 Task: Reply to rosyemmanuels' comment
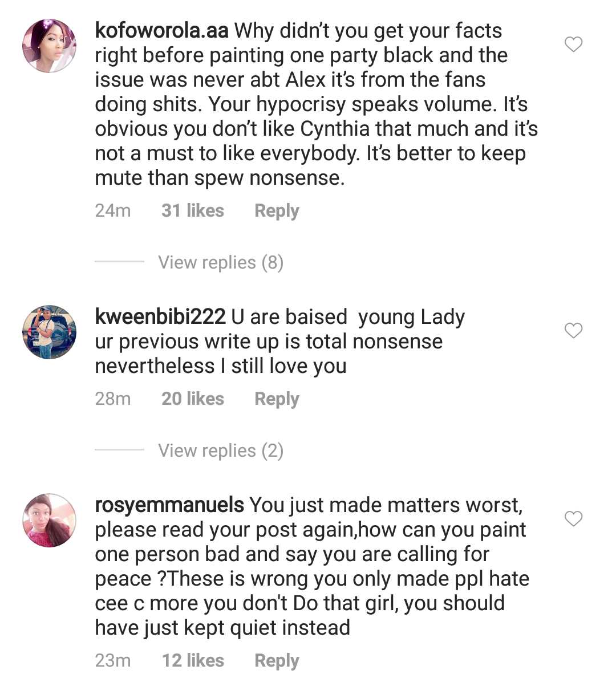coord(277,660)
